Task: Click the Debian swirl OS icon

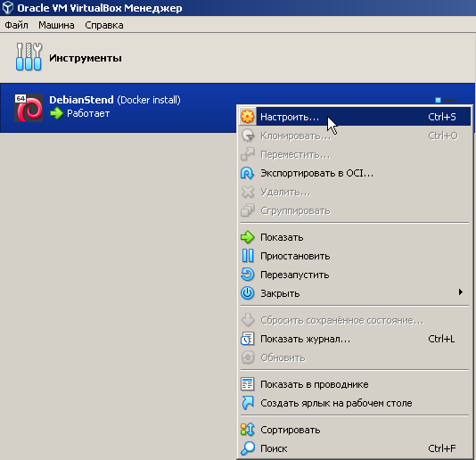Action: [29, 108]
